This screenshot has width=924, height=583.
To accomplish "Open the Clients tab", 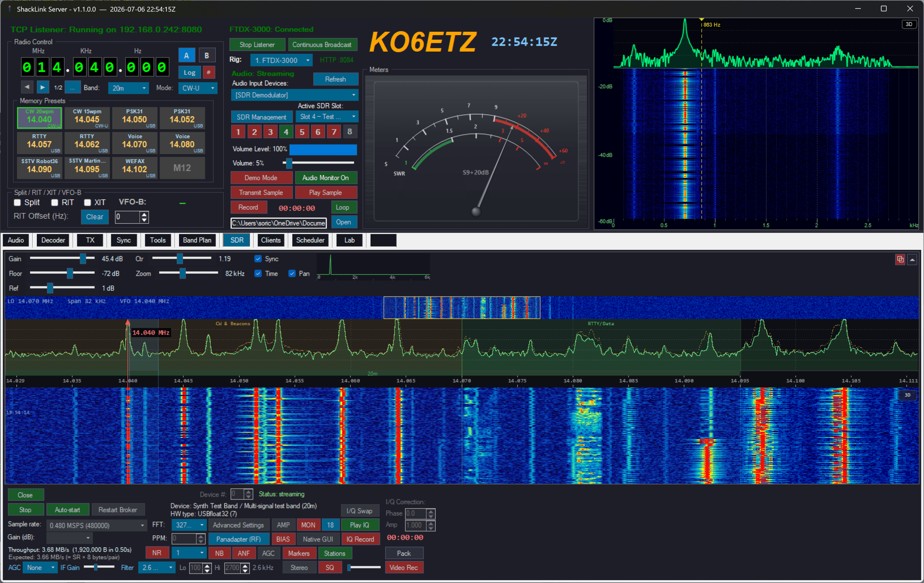I will tap(271, 240).
